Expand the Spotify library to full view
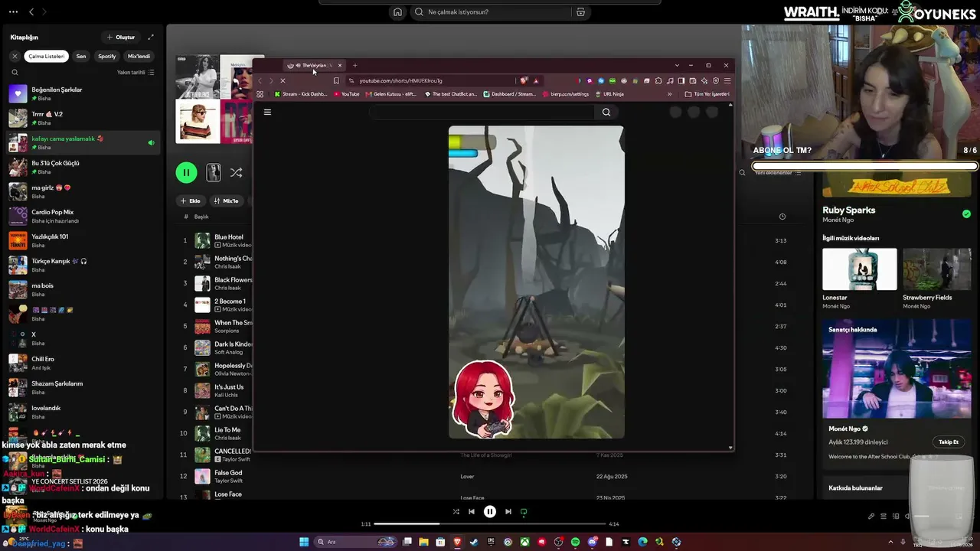 pyautogui.click(x=151, y=37)
